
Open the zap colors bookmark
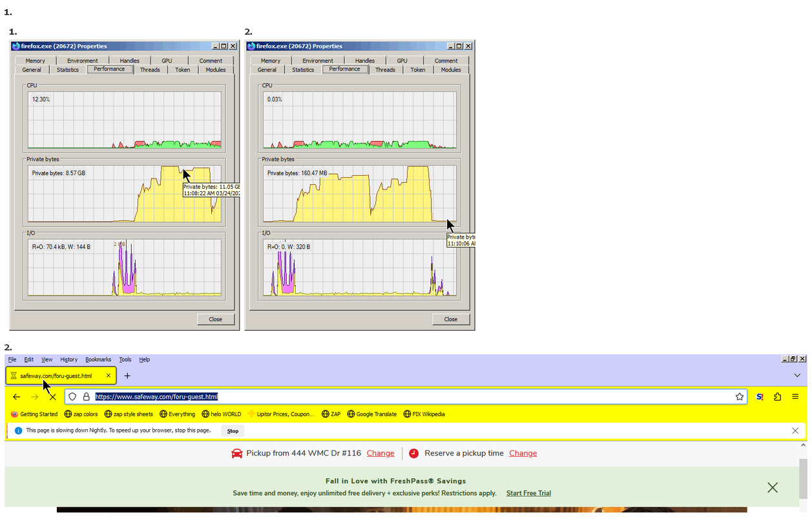[x=81, y=414]
